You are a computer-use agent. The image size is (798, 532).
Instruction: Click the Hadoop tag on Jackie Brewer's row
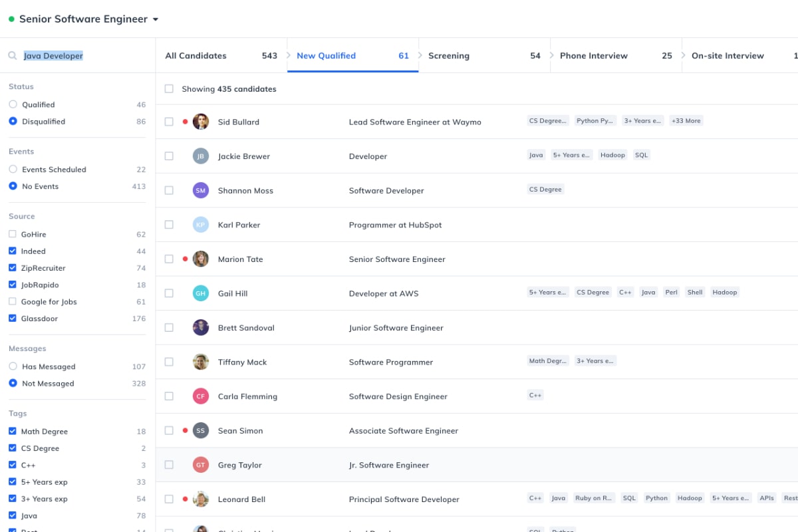(612, 154)
